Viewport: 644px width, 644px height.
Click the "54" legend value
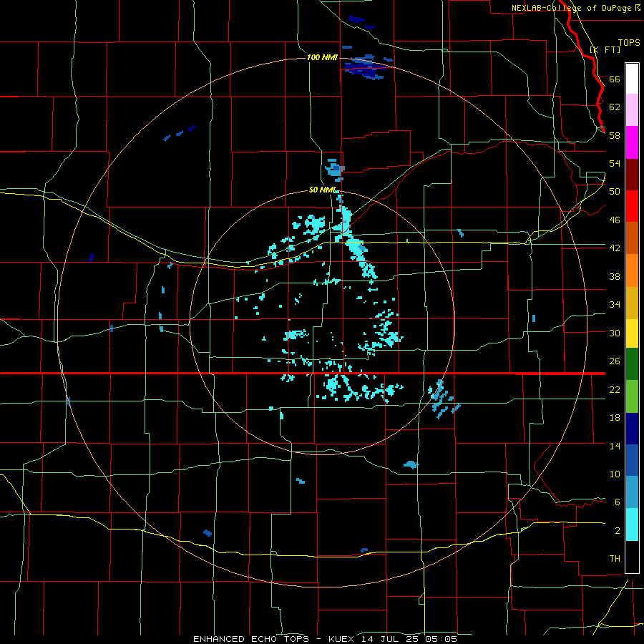coord(615,163)
